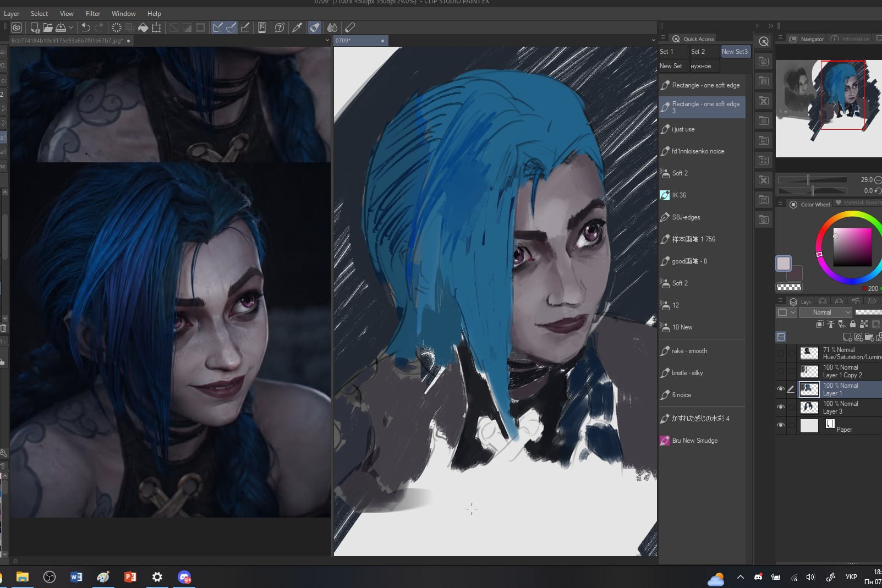882x588 pixels.
Task: Switch to the Navigator tab
Action: (807, 39)
